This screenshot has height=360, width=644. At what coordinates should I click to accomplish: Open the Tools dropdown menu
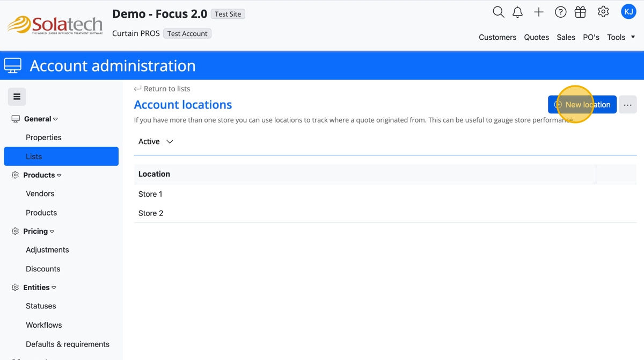(x=621, y=37)
